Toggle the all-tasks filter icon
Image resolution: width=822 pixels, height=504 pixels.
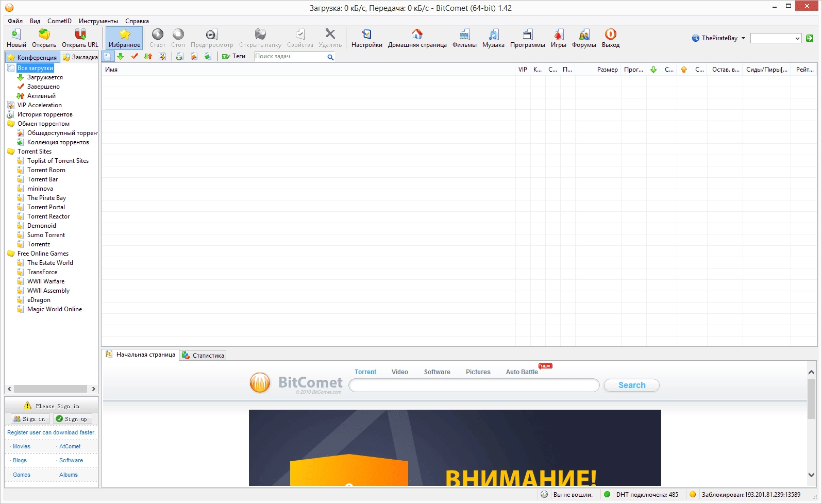(x=108, y=57)
